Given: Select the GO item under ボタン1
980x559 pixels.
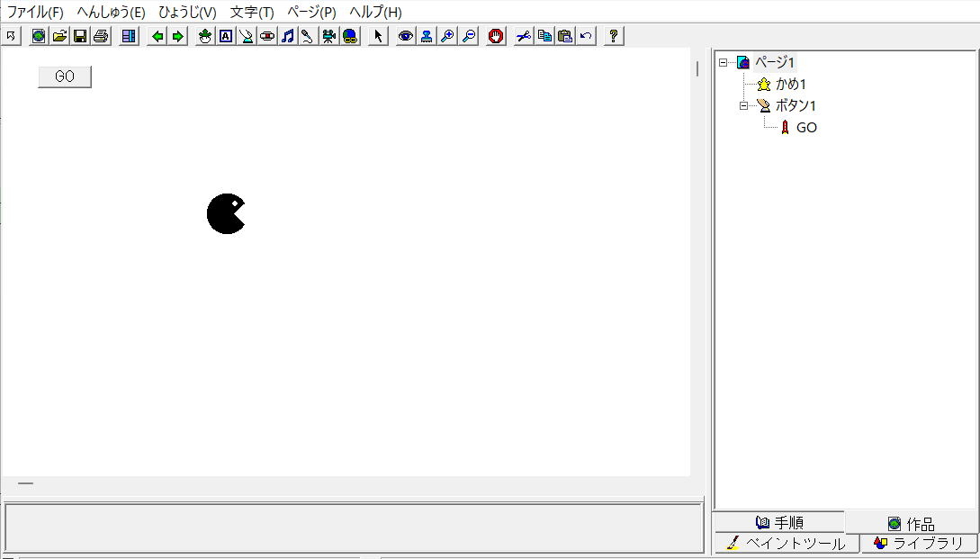Looking at the screenshot, I should (x=806, y=128).
